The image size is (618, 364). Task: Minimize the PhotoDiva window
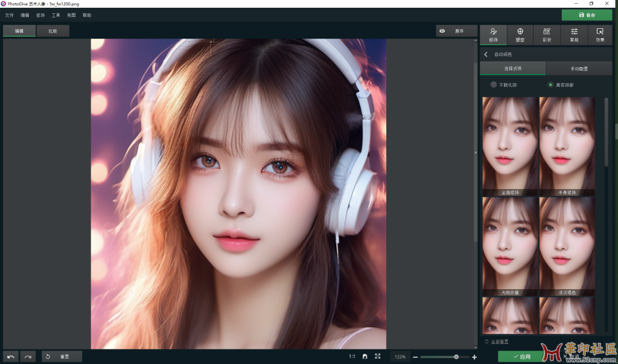point(576,4)
